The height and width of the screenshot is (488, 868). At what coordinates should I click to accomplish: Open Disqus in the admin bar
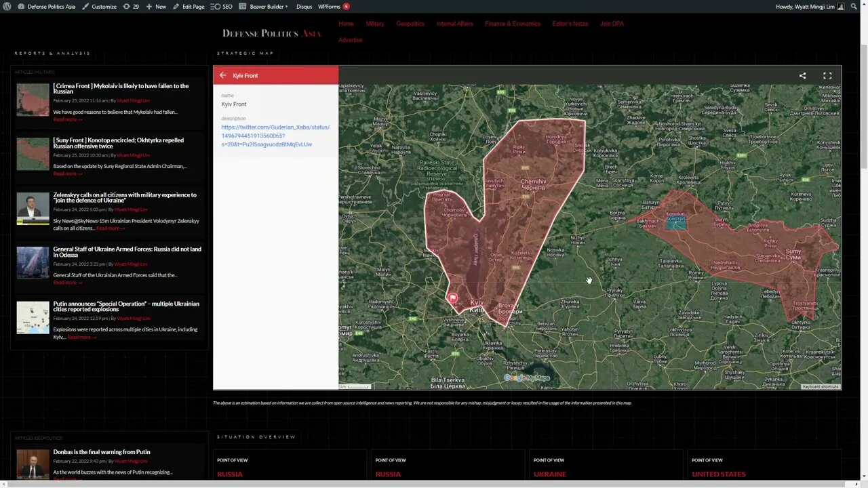(304, 6)
